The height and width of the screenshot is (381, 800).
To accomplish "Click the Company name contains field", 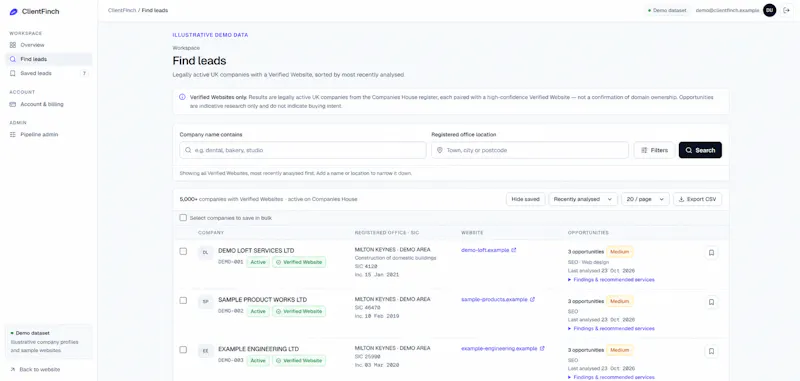I will [303, 150].
